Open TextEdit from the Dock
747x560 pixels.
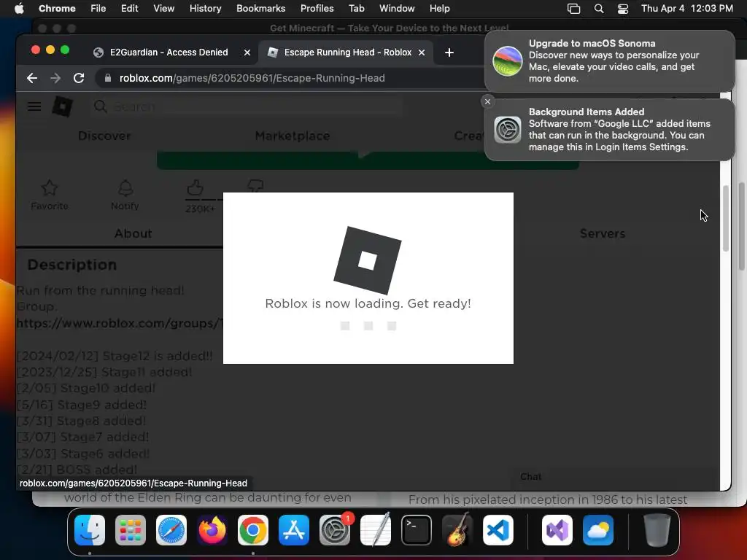pos(376,530)
